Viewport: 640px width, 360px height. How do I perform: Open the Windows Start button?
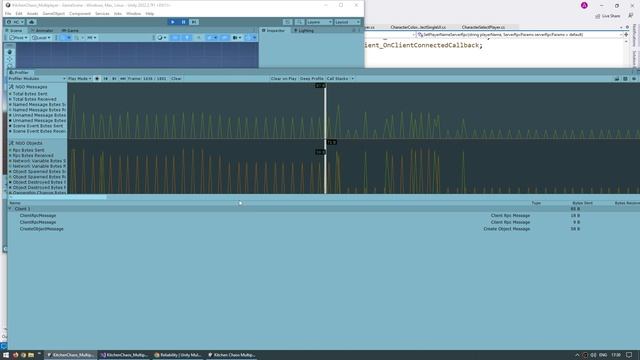coord(6,355)
